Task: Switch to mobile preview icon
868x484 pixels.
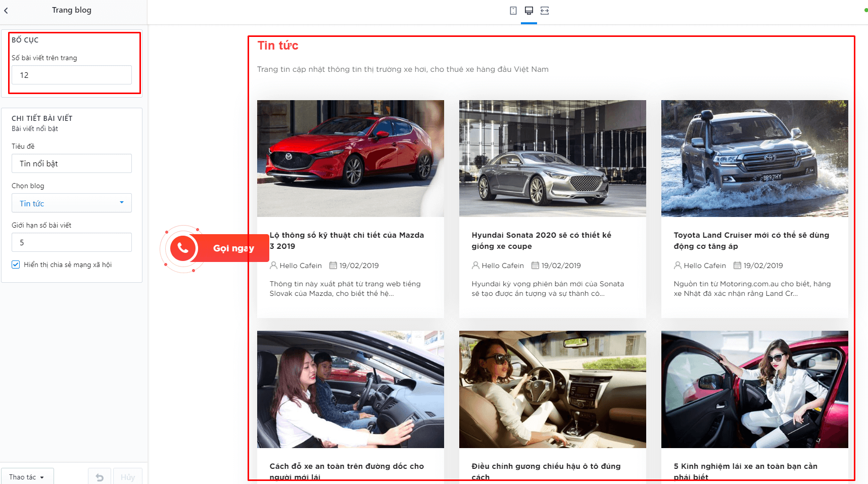Action: pos(513,11)
